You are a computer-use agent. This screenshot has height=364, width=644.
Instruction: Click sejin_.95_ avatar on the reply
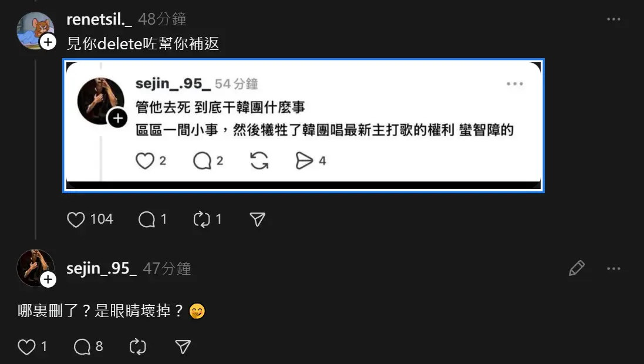point(35,268)
